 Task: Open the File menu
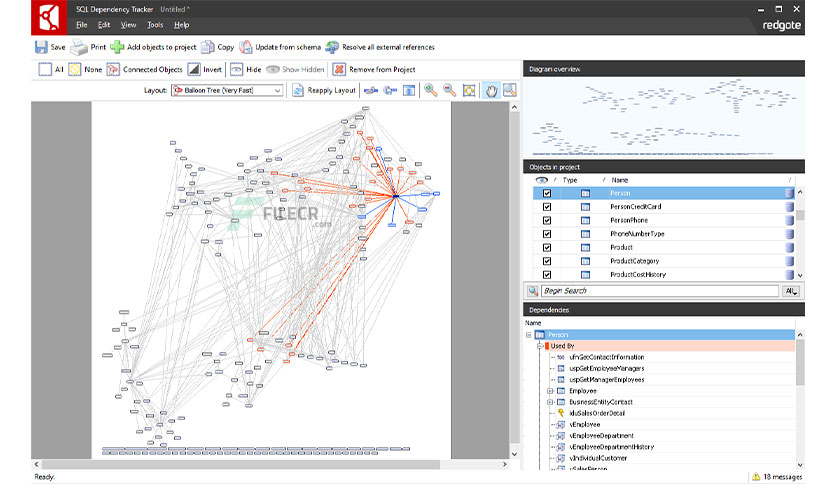coord(82,25)
